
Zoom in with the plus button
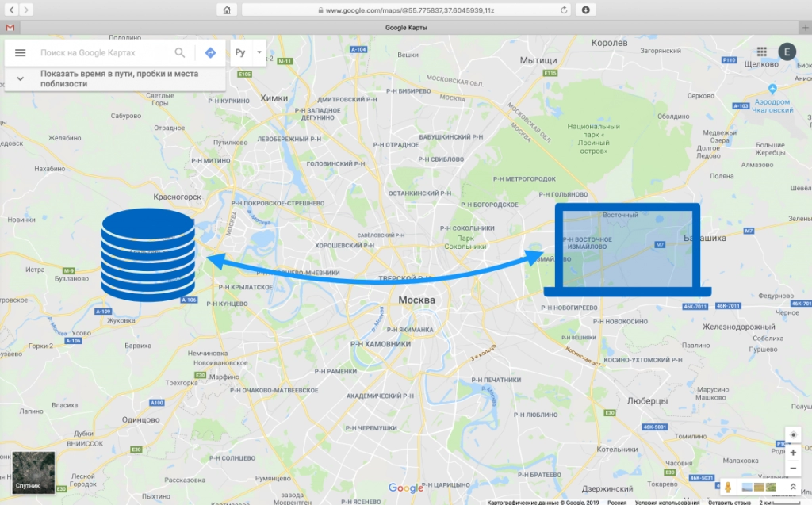tap(793, 453)
